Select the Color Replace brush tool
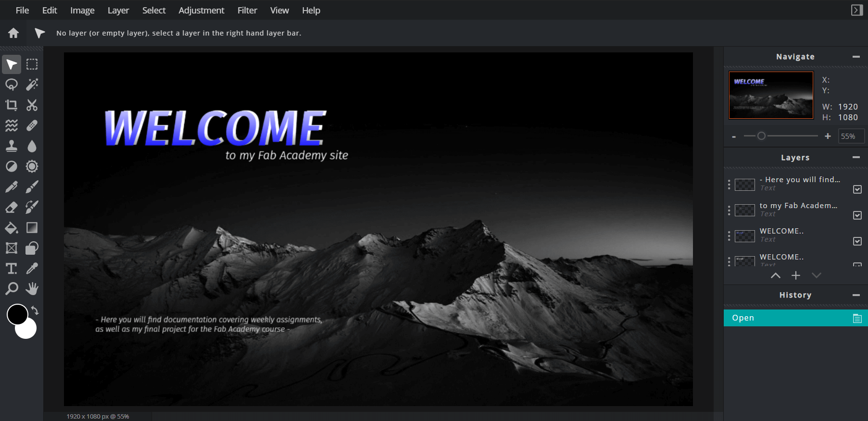The height and width of the screenshot is (421, 868). [x=32, y=207]
